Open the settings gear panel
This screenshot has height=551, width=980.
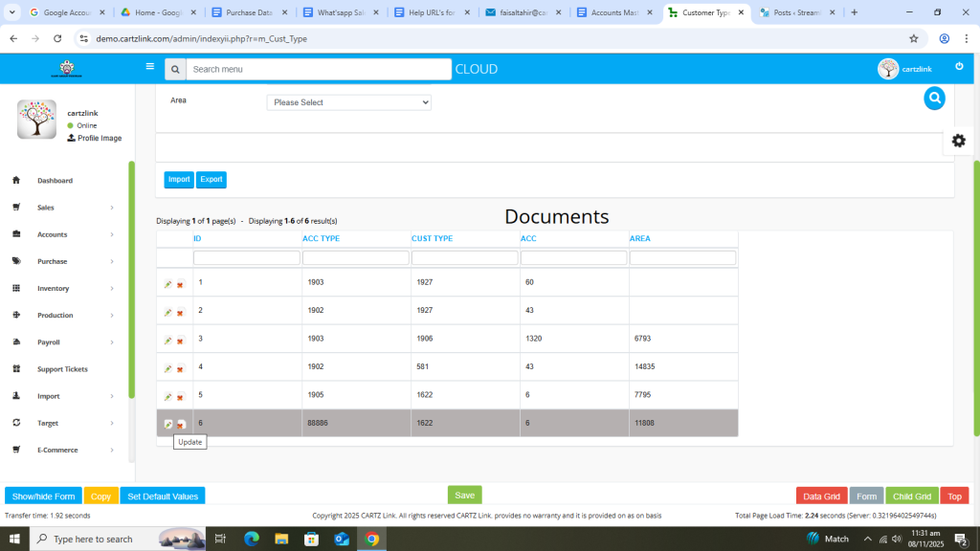click(958, 141)
